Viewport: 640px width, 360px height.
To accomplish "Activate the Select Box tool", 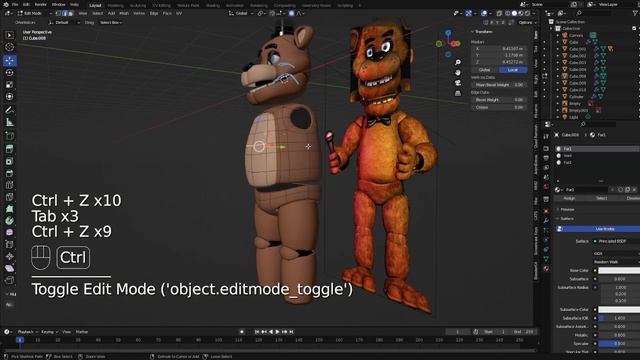I will (9, 35).
